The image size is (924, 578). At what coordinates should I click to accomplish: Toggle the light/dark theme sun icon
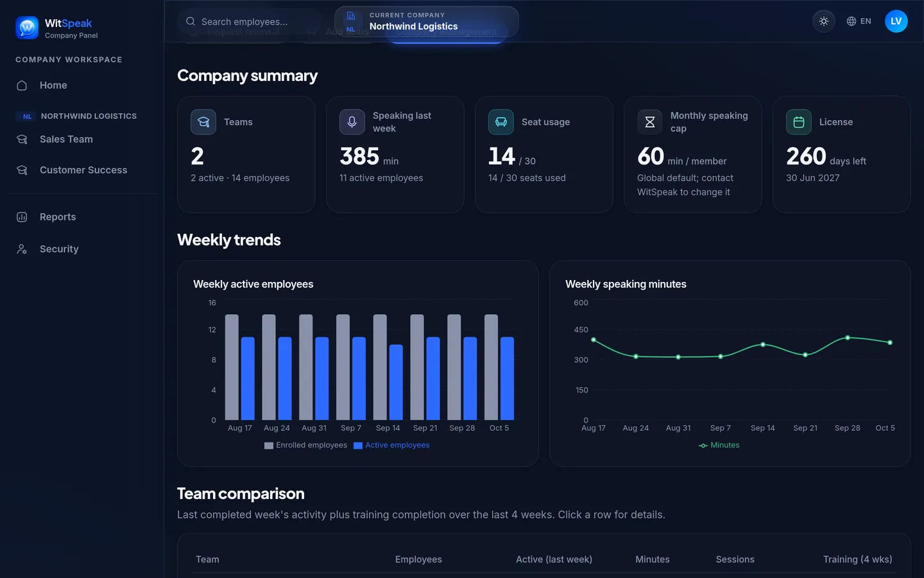pos(824,21)
